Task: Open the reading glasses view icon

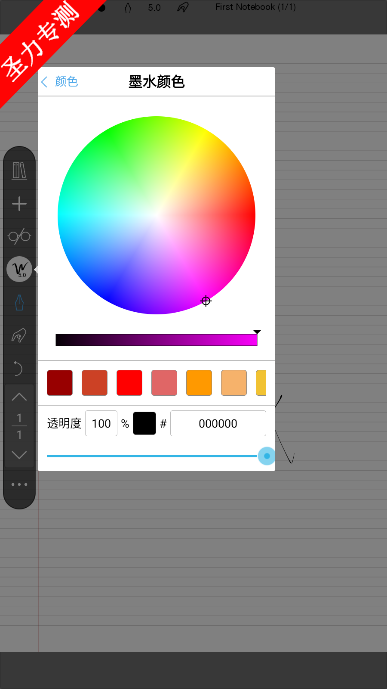Action: click(19, 236)
